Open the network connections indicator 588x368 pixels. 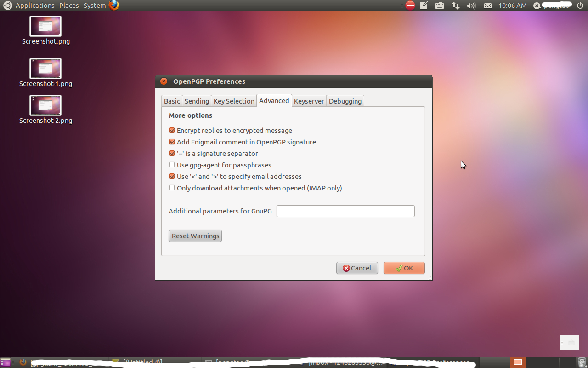point(455,6)
